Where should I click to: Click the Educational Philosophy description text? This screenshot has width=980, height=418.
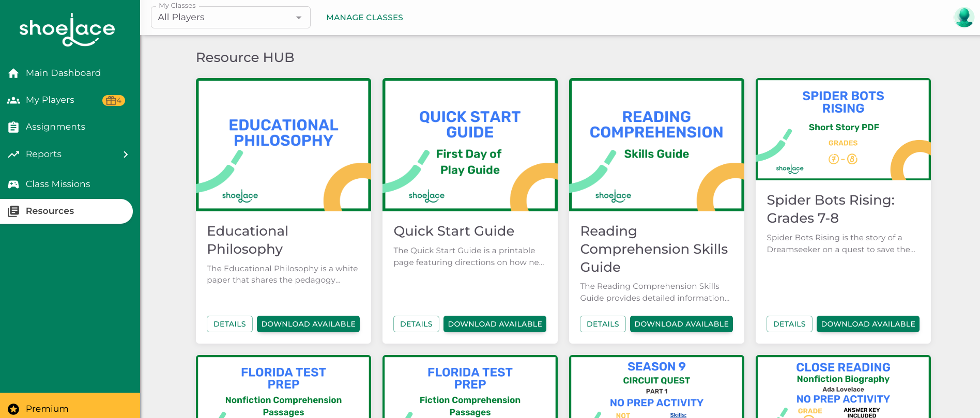tap(282, 274)
